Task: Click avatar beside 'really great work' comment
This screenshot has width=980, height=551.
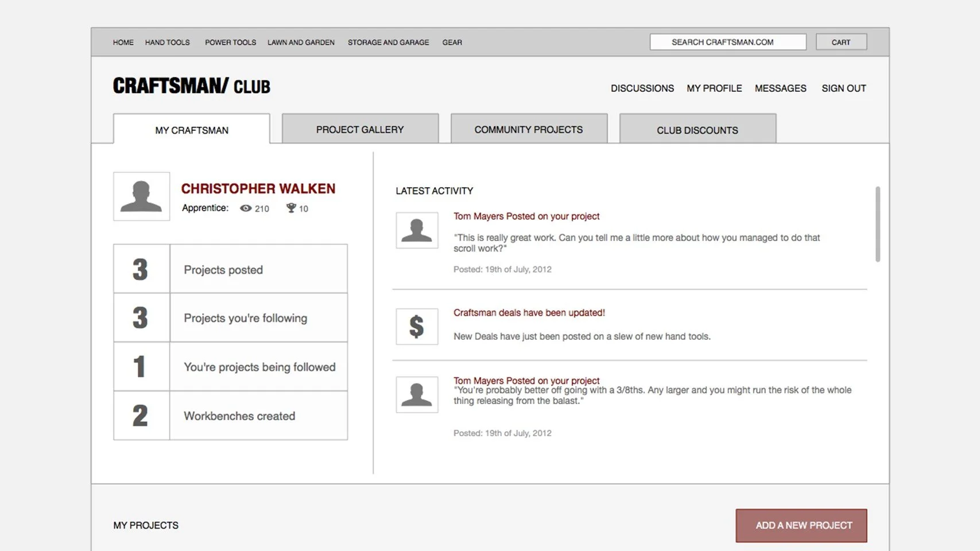Action: point(417,230)
